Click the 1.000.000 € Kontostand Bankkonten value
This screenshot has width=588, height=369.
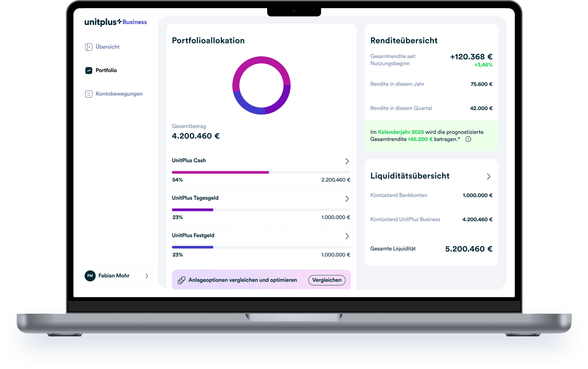pyautogui.click(x=477, y=195)
